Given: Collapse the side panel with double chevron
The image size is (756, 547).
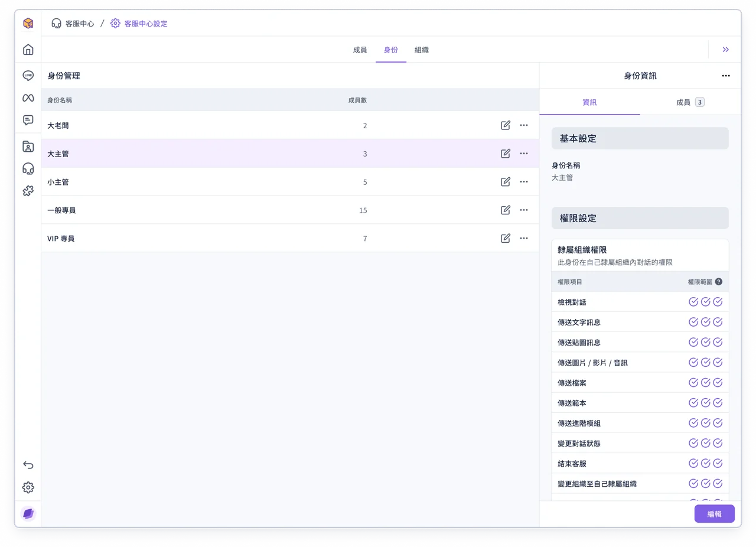Looking at the screenshot, I should coord(725,50).
